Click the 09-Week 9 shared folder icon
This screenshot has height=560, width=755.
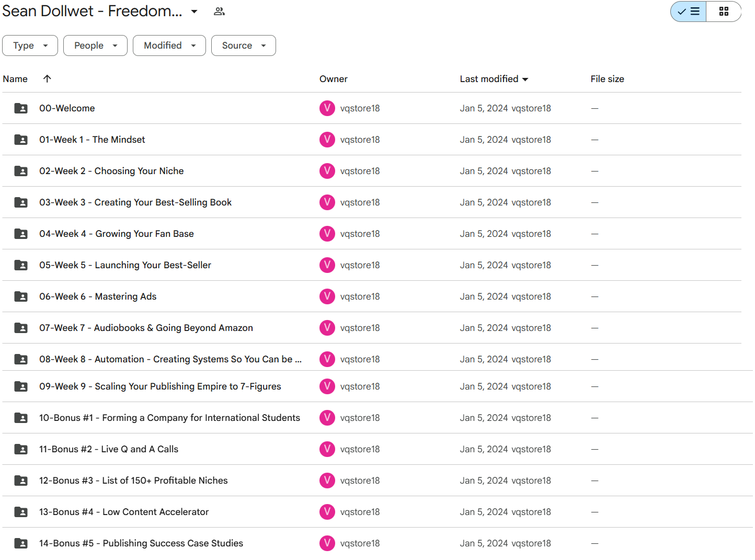21,386
